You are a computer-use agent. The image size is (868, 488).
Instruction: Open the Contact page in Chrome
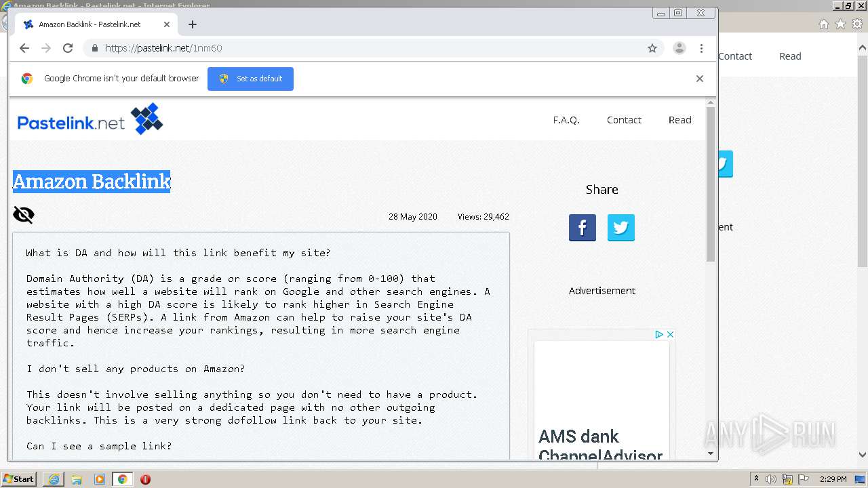(x=624, y=120)
